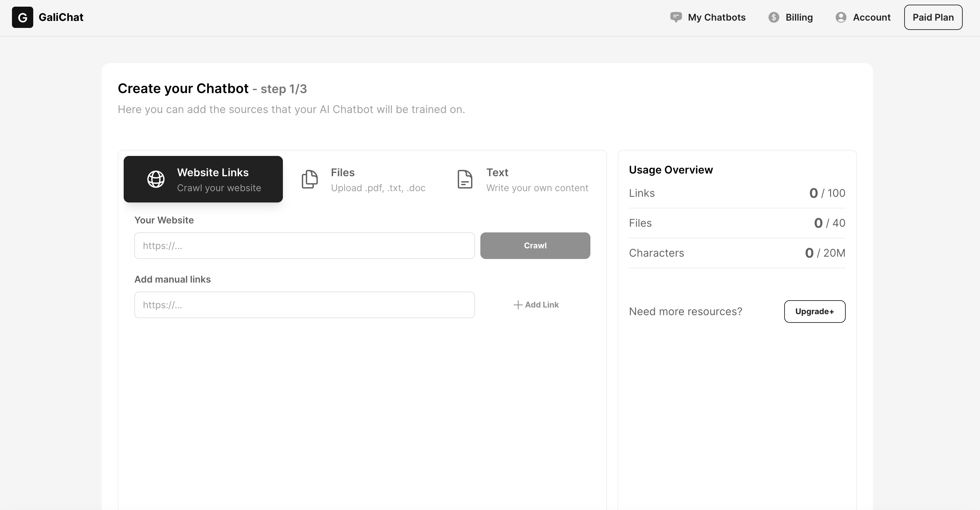Click the Website Links crawl icon

point(156,179)
